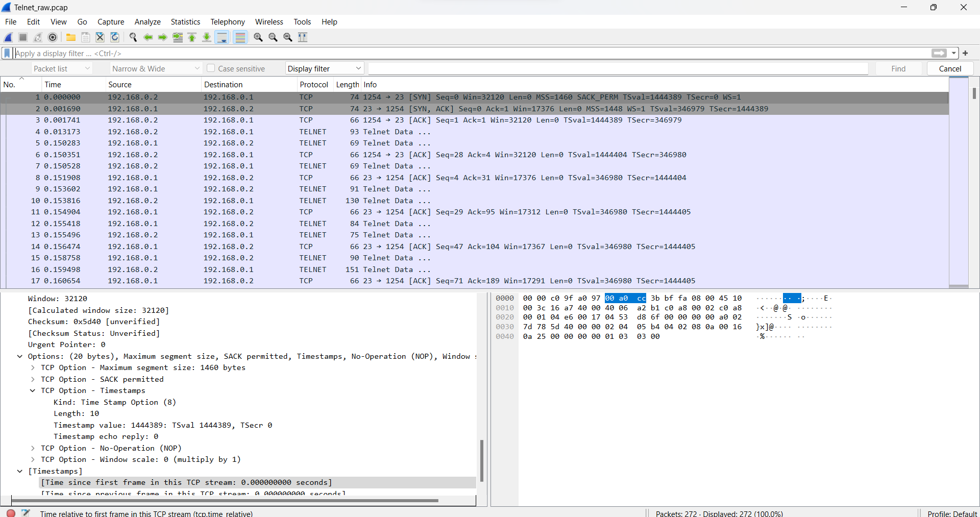The image size is (980, 517).
Task: Click the resize columns icon
Action: click(303, 37)
